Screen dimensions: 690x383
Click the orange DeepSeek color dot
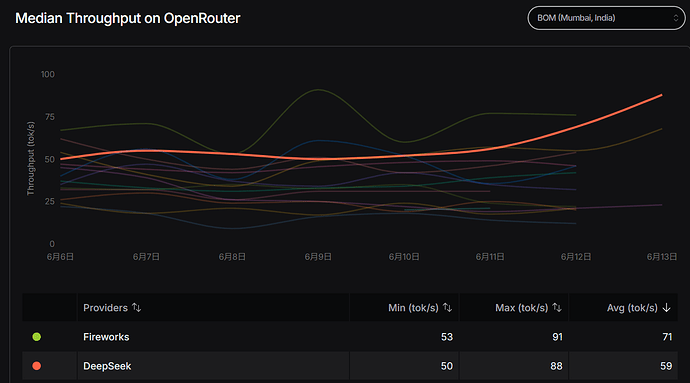pyautogui.click(x=37, y=366)
